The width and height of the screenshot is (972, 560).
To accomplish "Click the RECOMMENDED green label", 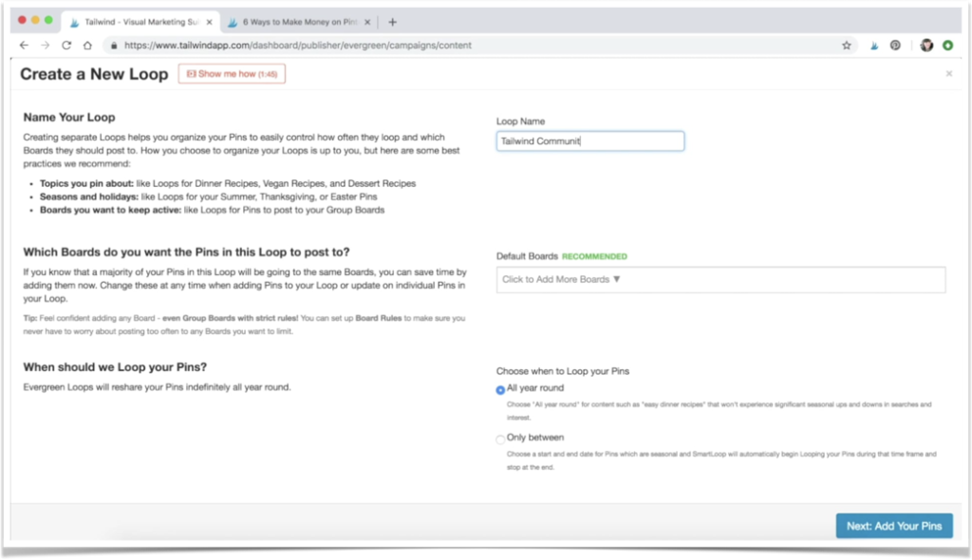I will pyautogui.click(x=594, y=256).
